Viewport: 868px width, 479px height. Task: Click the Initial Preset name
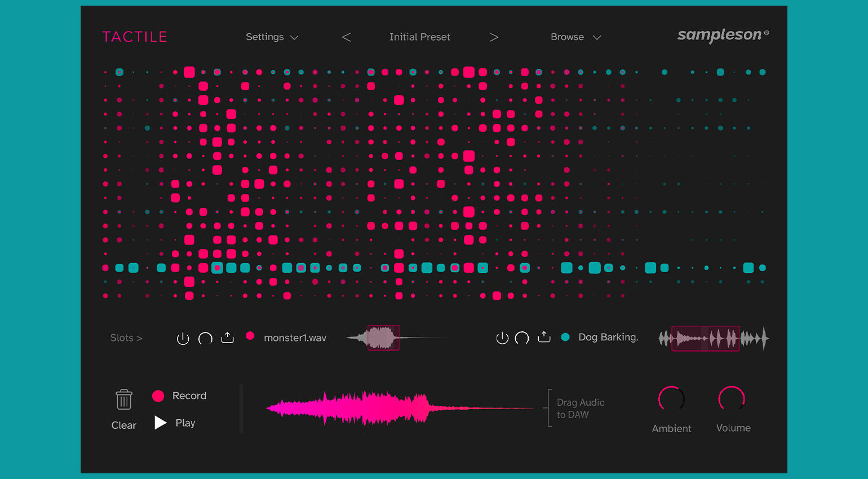point(420,37)
